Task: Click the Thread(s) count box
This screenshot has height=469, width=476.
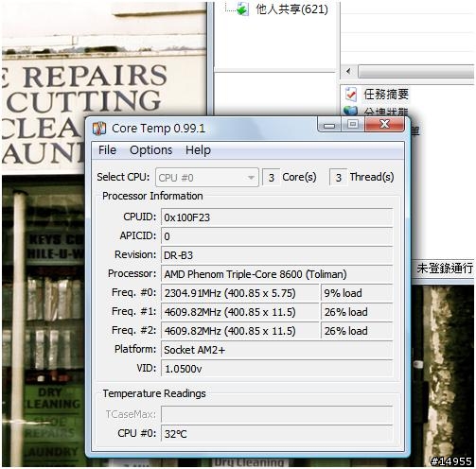Action: point(338,178)
